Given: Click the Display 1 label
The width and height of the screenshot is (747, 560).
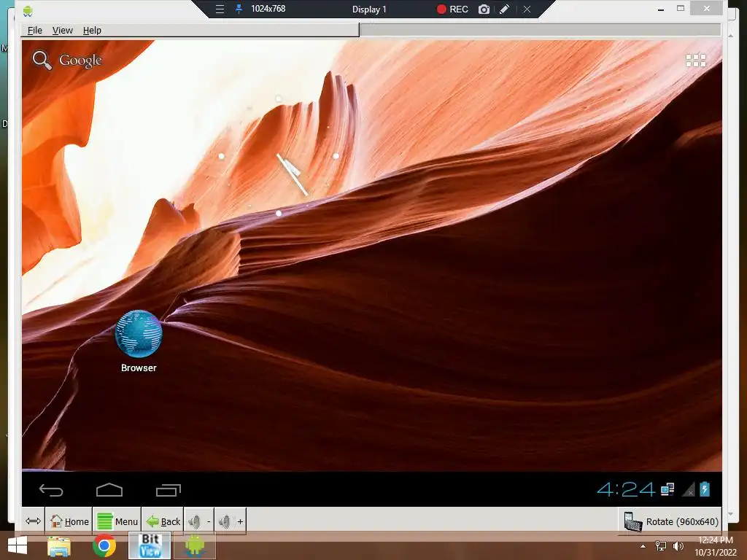Looking at the screenshot, I should 369,9.
